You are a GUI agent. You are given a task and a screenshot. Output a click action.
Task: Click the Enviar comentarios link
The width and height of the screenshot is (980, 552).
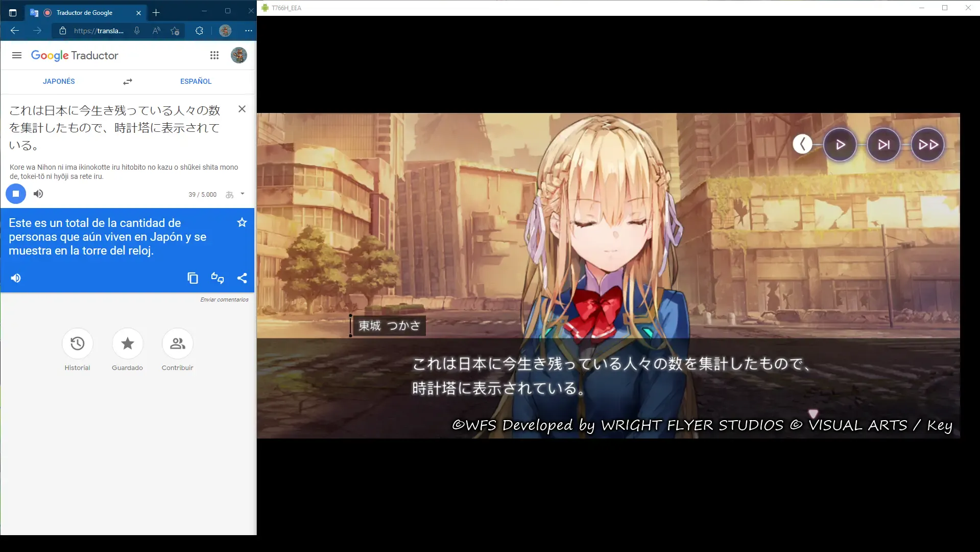[224, 300]
